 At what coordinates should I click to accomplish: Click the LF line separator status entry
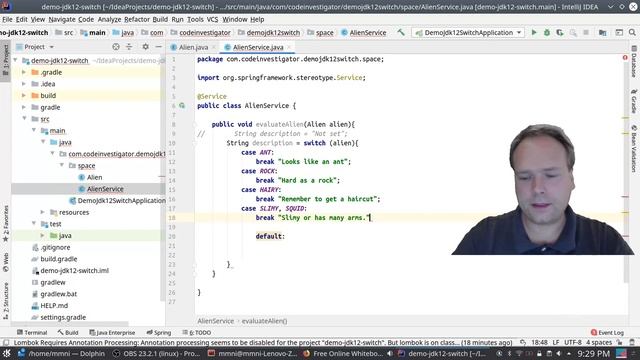(x=556, y=342)
